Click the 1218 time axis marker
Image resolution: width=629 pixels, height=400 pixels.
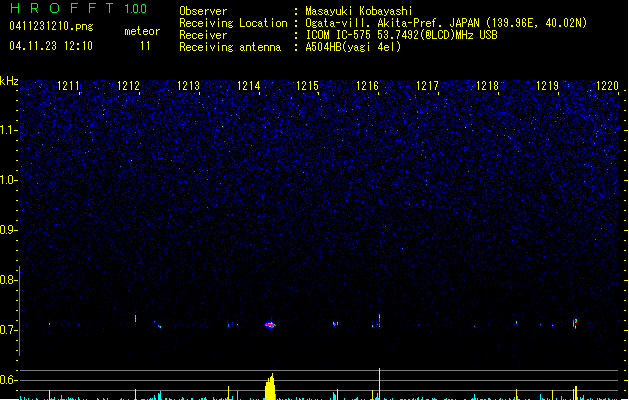coord(487,86)
